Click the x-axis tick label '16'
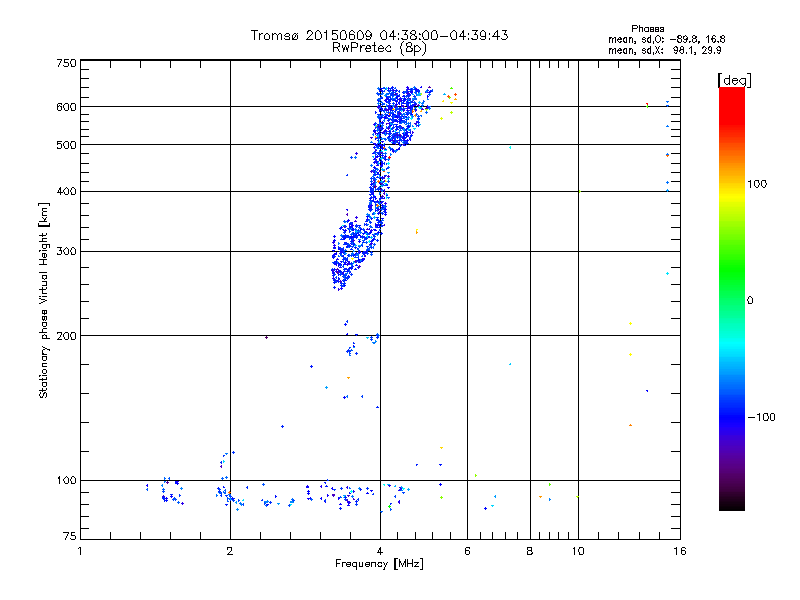The image size is (800, 600). (x=680, y=551)
